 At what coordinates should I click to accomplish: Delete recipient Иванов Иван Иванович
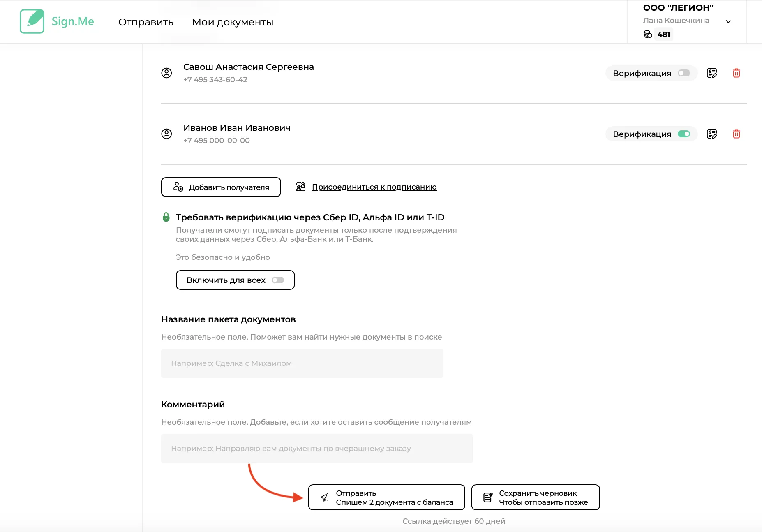point(736,134)
